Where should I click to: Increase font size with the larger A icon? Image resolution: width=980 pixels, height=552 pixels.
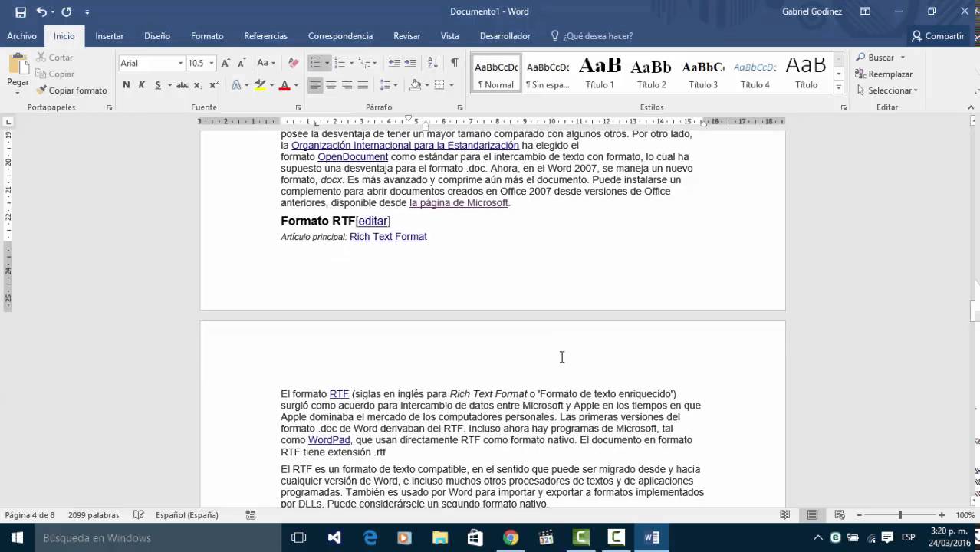point(225,63)
